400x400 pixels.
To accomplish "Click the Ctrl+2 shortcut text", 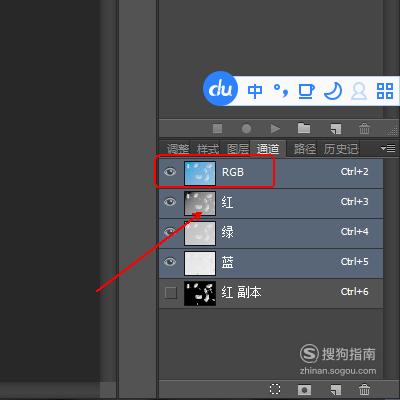I will point(354,172).
